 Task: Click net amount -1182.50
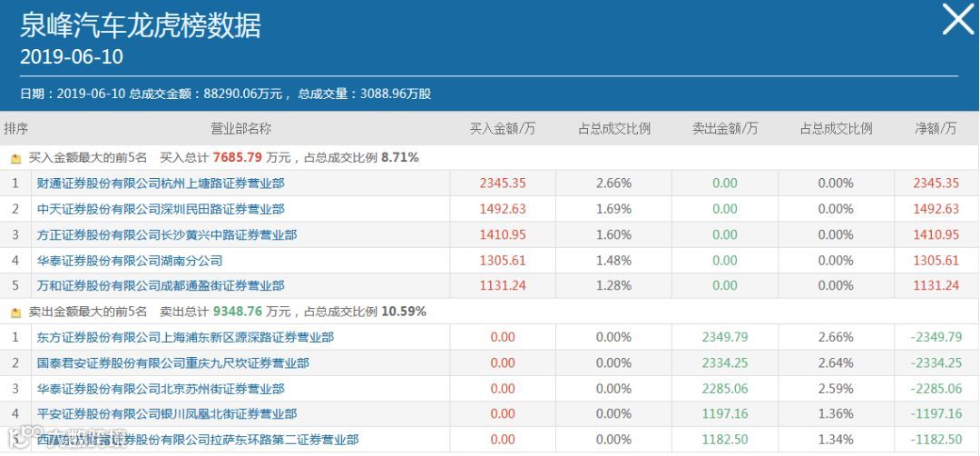point(936,440)
